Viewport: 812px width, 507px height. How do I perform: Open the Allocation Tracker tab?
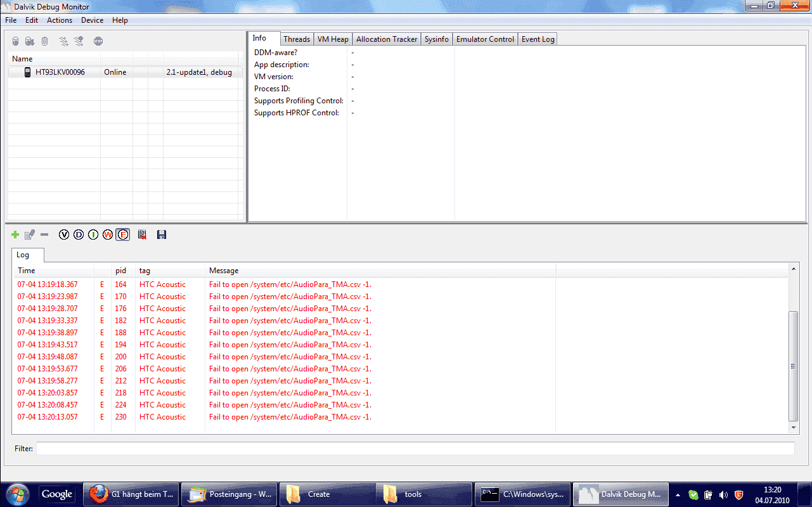point(387,39)
